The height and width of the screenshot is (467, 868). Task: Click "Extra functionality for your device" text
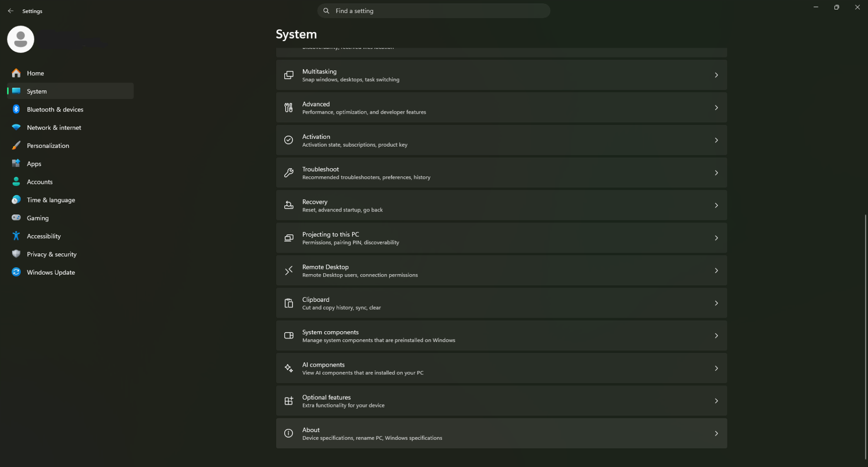[x=343, y=405]
